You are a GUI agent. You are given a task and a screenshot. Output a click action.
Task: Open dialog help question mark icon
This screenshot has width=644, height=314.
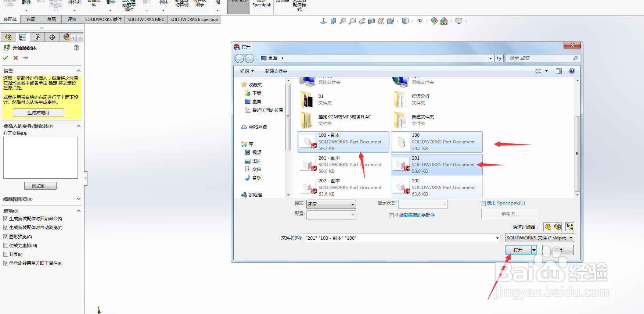pyautogui.click(x=572, y=71)
